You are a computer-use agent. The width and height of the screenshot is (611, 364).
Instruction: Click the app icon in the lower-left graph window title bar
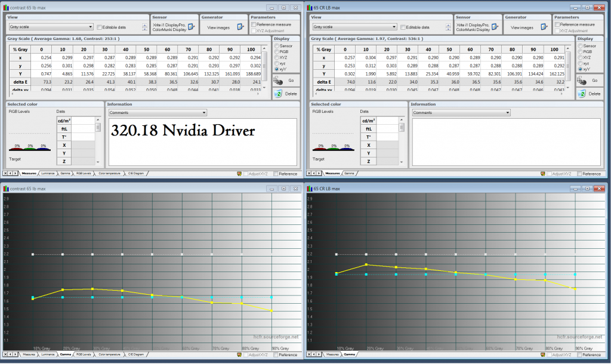click(x=6, y=189)
